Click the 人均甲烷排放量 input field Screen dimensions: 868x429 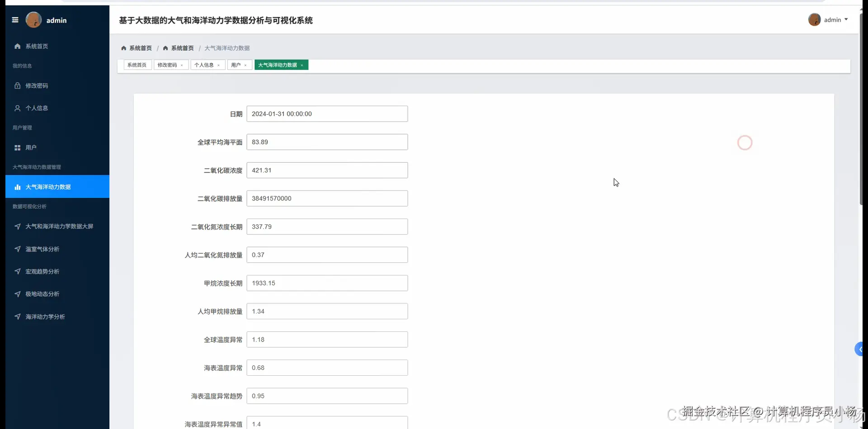(327, 311)
